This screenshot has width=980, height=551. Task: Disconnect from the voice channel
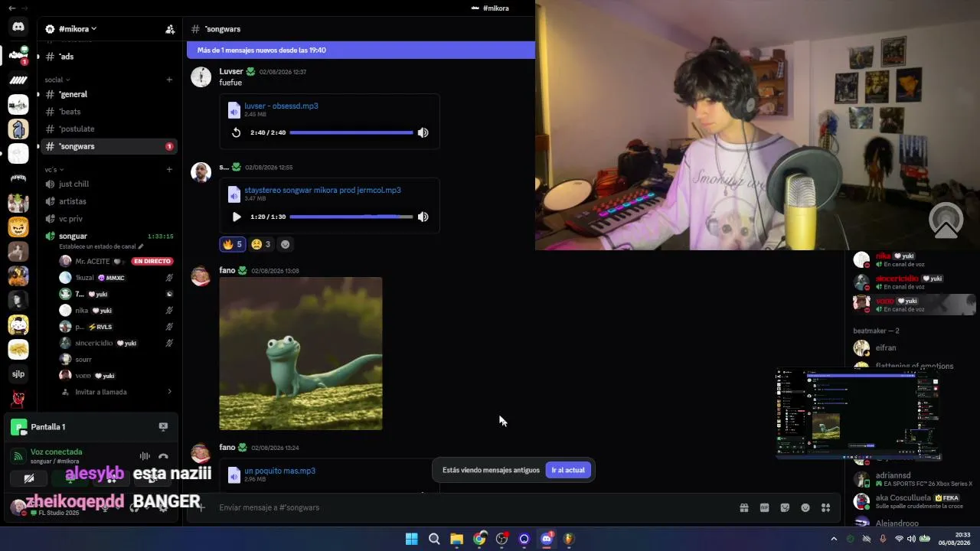(x=163, y=456)
